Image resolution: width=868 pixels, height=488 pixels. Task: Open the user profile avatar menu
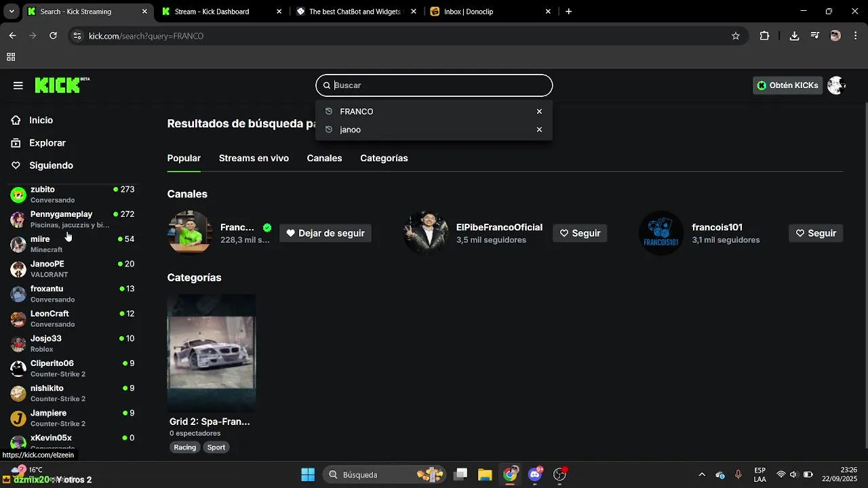pos(836,85)
